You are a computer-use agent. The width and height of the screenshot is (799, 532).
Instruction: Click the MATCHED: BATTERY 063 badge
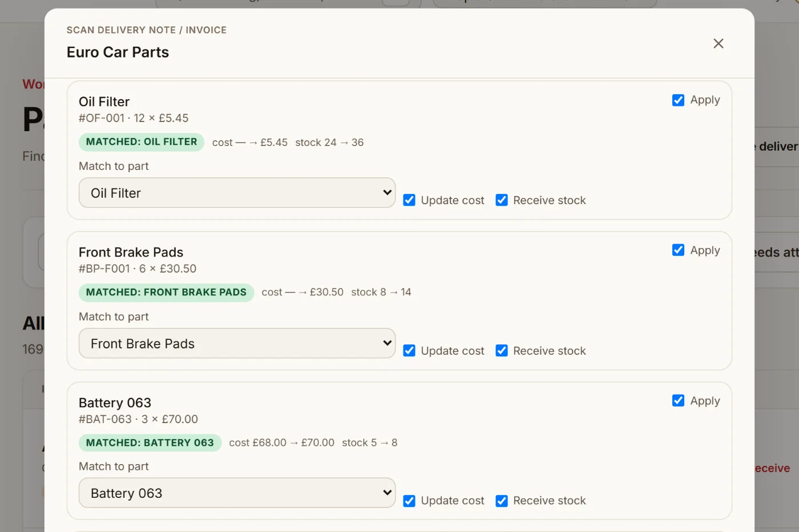150,442
